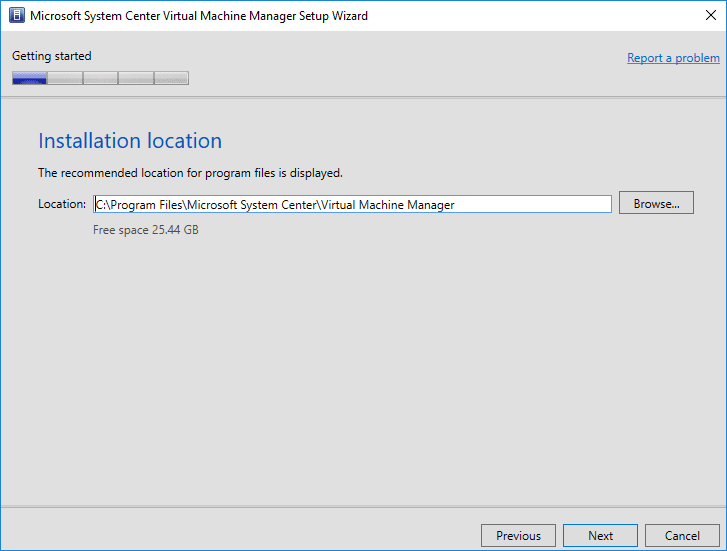Click the Location: field label
727x551 pixels.
(62, 204)
